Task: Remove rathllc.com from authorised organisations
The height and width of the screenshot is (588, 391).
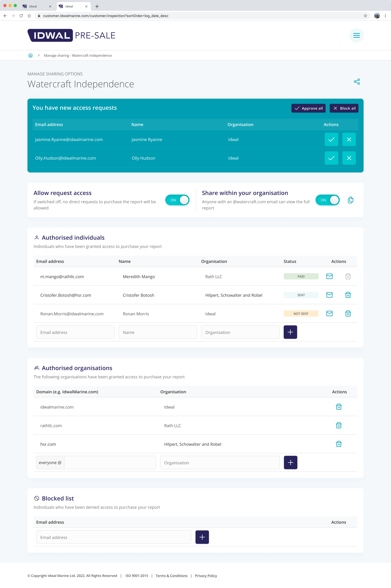Action: click(338, 425)
